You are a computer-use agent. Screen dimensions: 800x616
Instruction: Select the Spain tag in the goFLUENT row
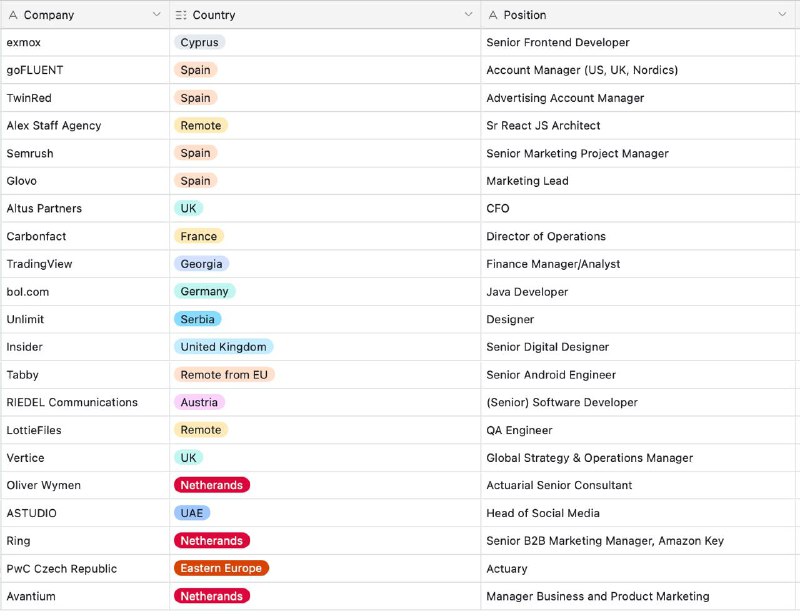coord(195,70)
